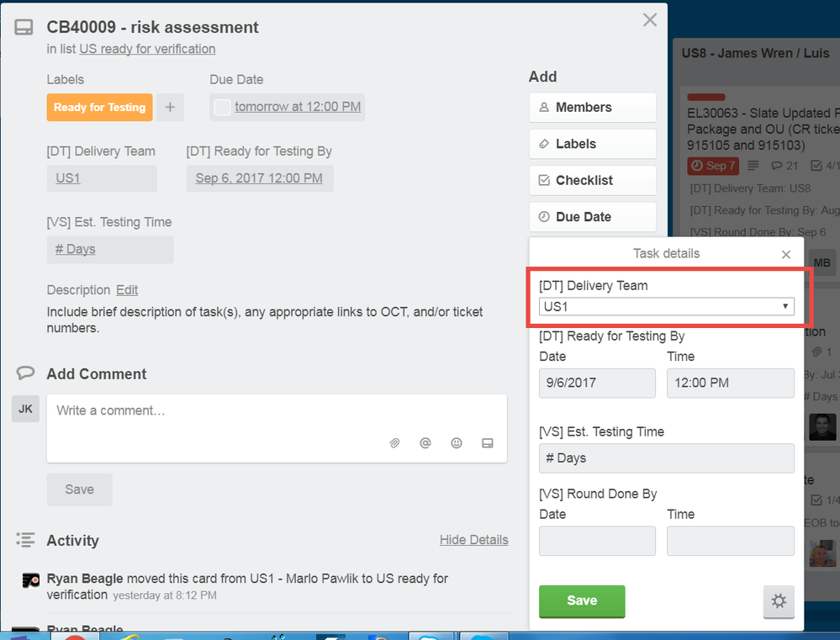Open the Labels option under Add
Viewport: 840px width, 640px height.
tap(593, 144)
